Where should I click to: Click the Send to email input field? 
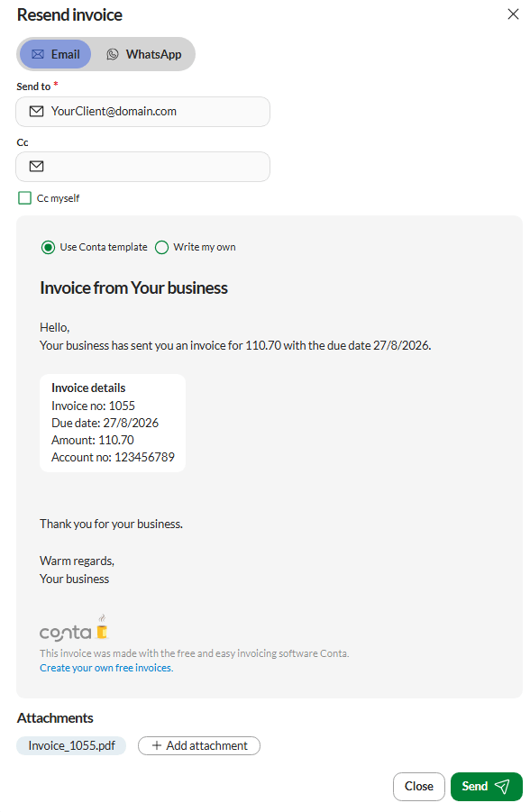(x=143, y=112)
